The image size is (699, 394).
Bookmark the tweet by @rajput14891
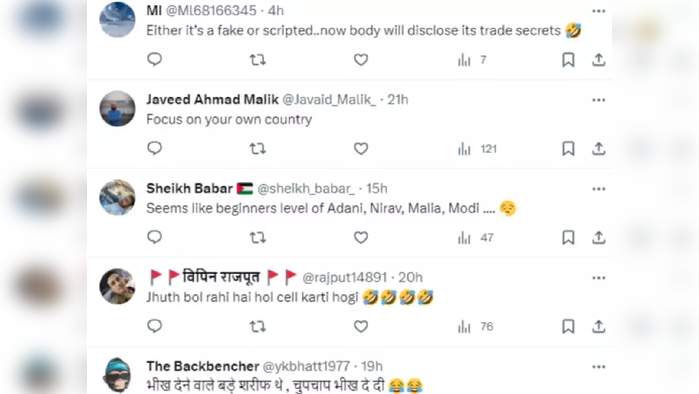(x=568, y=326)
